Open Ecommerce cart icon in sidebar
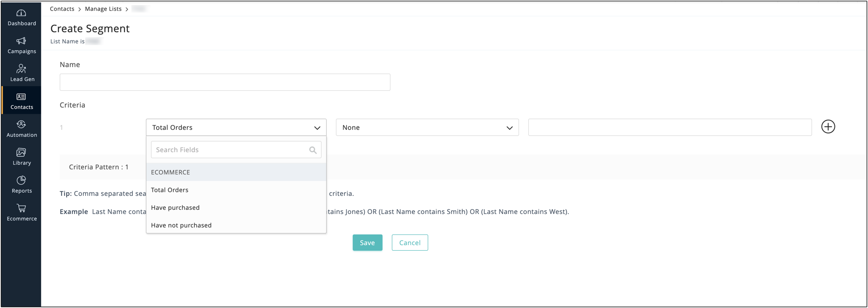The height and width of the screenshot is (308, 868). point(21,208)
